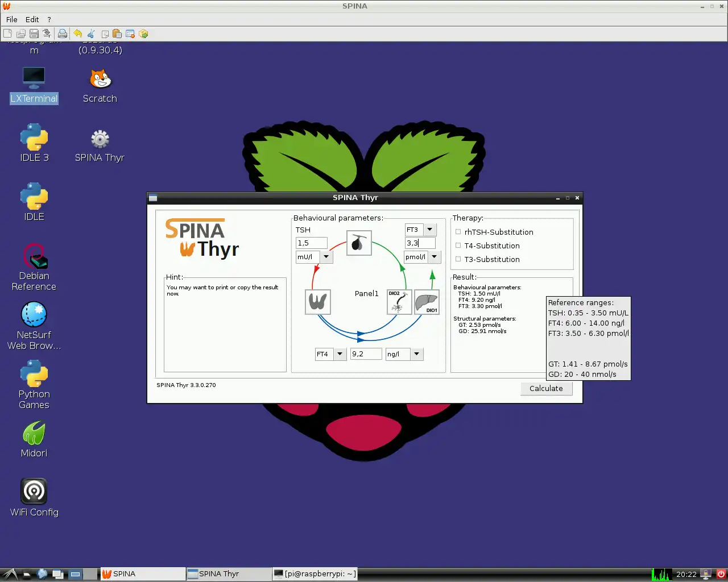
Task: Open the NetSurf Web Browser desktop icon
Action: 34,326
